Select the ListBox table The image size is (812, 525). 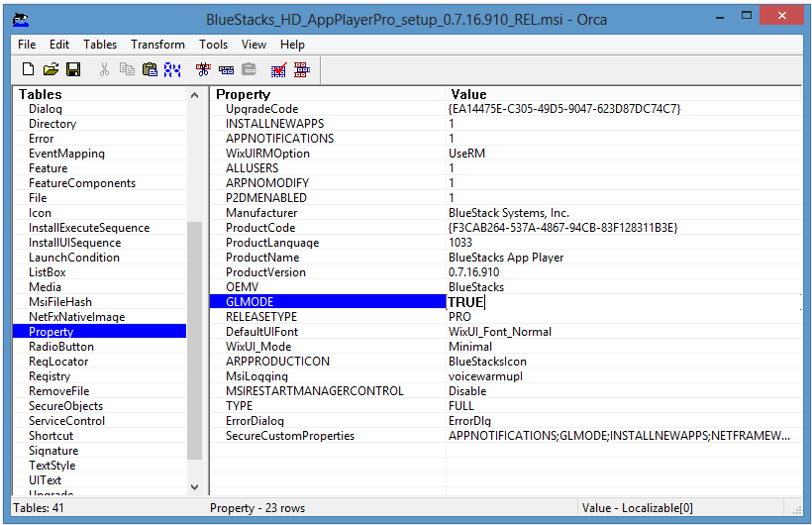point(48,272)
